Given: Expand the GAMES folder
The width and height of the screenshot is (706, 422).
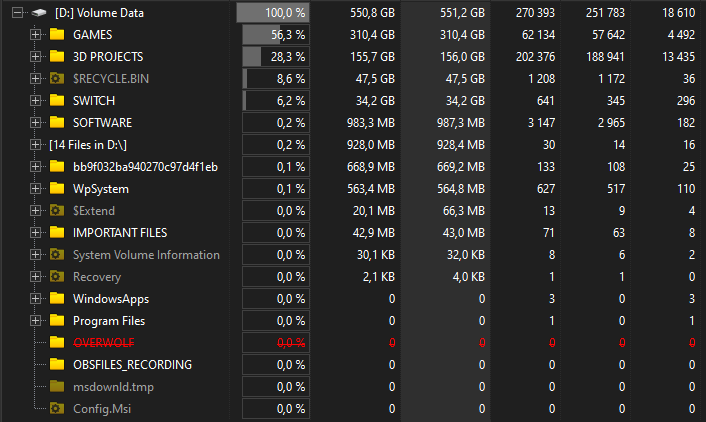Looking at the screenshot, I should pyautogui.click(x=35, y=35).
